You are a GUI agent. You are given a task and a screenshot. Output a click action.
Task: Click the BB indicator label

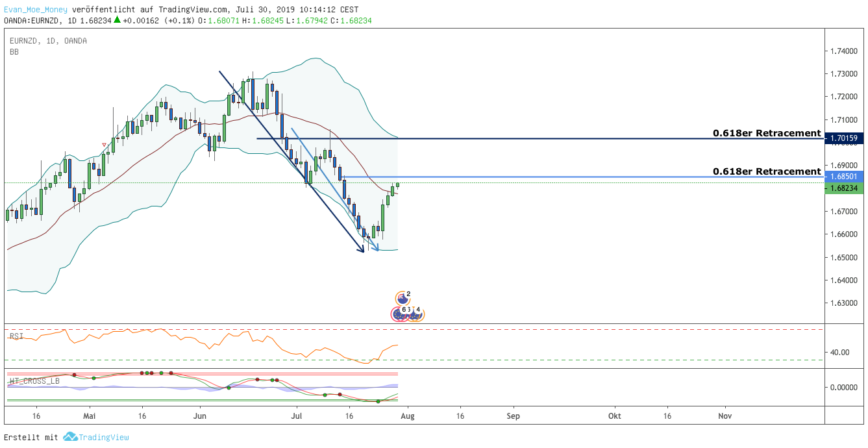click(14, 52)
